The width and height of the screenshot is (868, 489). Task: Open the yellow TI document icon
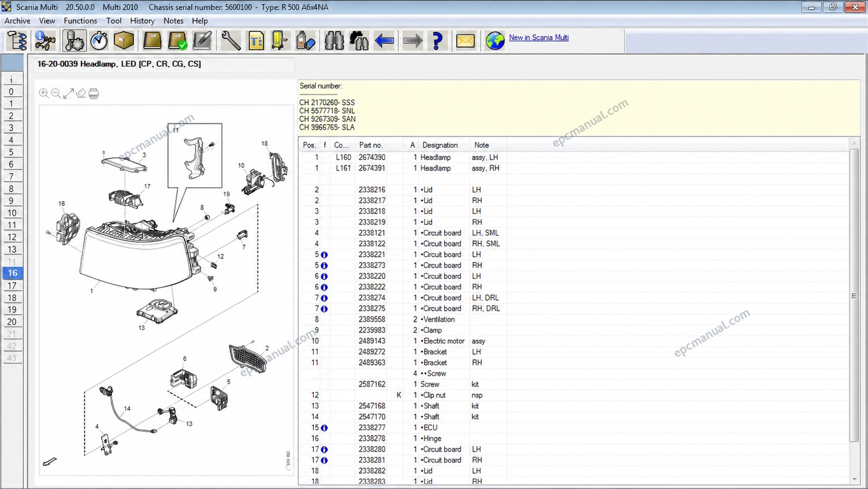[x=256, y=41]
